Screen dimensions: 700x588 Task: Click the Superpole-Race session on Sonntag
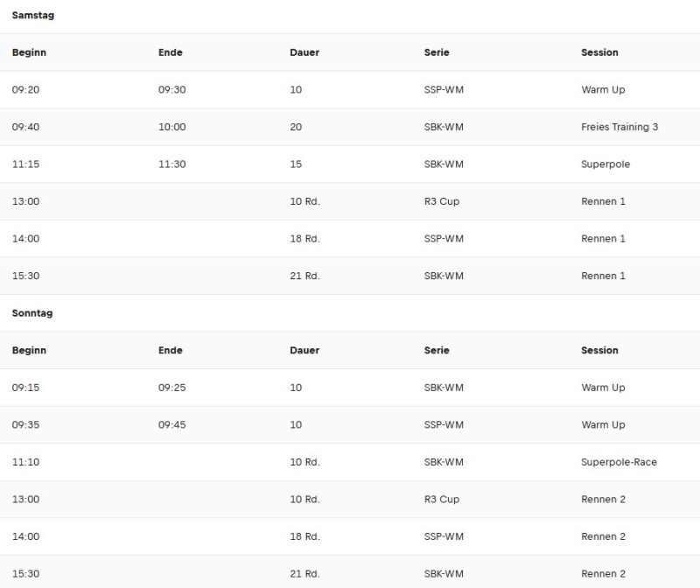[619, 462]
